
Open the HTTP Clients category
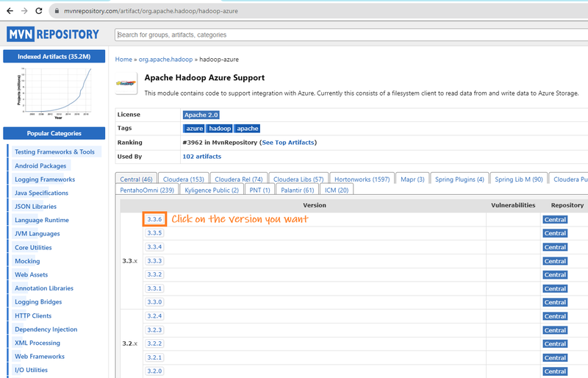pyautogui.click(x=33, y=315)
